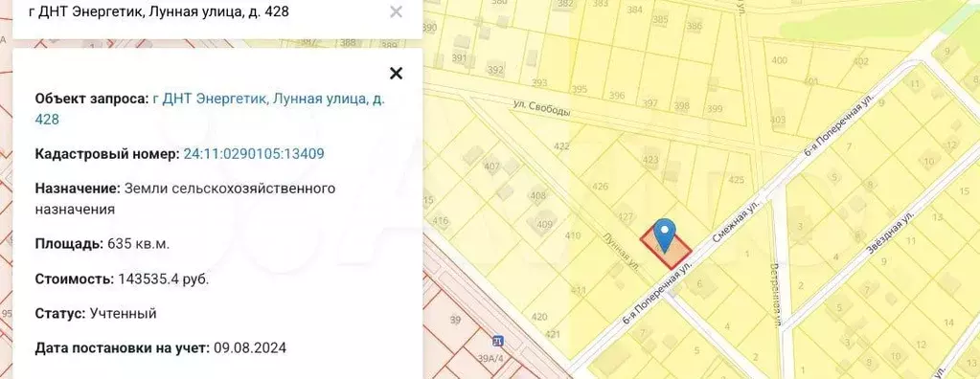Clear the search field with the X icon
The height and width of the screenshot is (379, 980).
[x=396, y=11]
